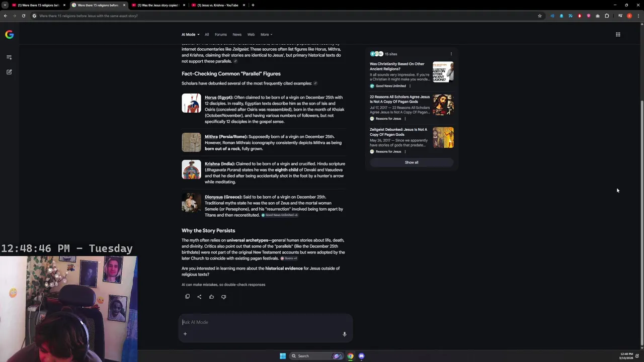Open the Google apps grid

618,34
